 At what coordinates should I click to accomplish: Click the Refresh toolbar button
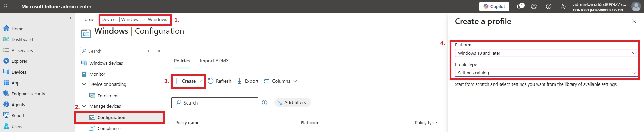(220, 81)
